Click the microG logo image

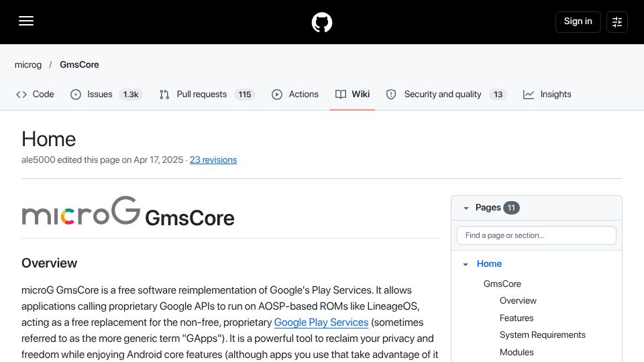[81, 210]
